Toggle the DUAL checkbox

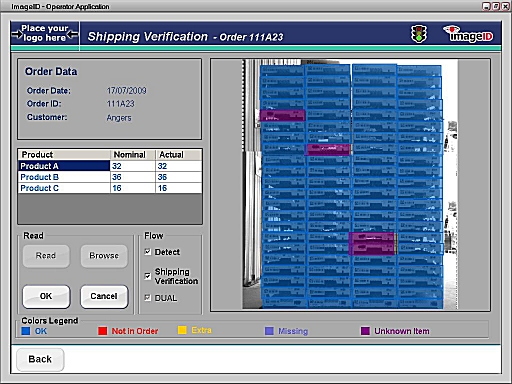[148, 297]
